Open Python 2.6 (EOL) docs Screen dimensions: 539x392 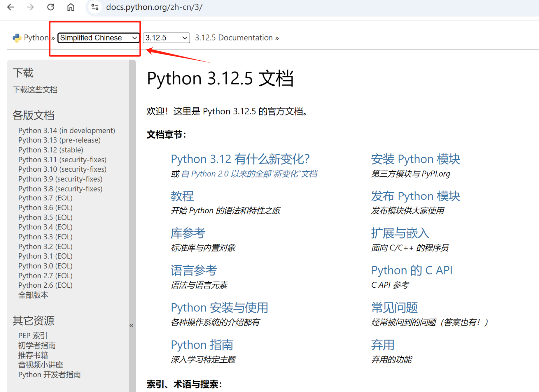[x=46, y=285]
